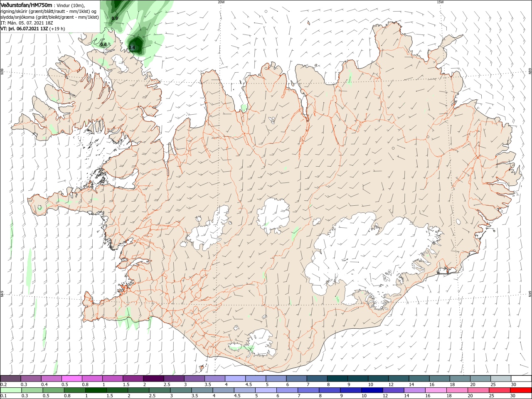The image size is (532, 399).
Task: Select the rain-scale pink swatch at 20
Action: tap(478, 390)
